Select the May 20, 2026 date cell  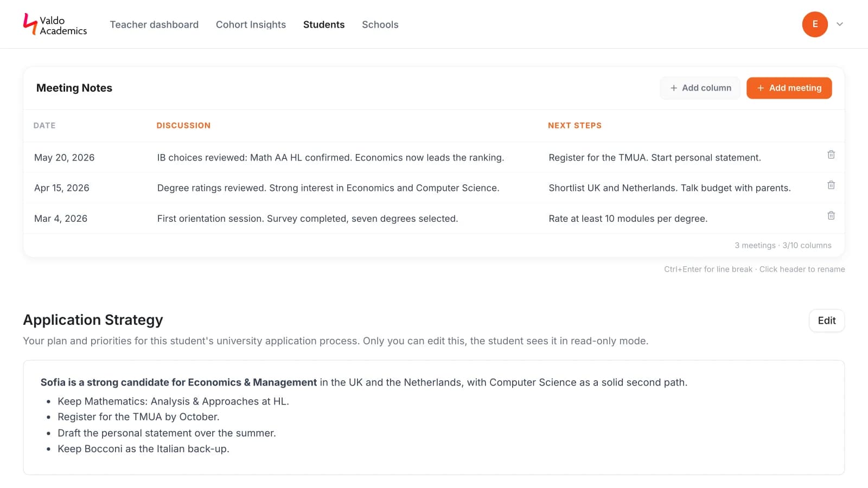coord(64,157)
